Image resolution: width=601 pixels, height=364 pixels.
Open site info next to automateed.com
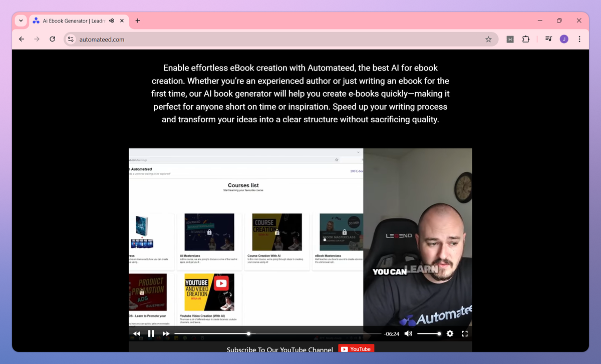[x=70, y=39]
